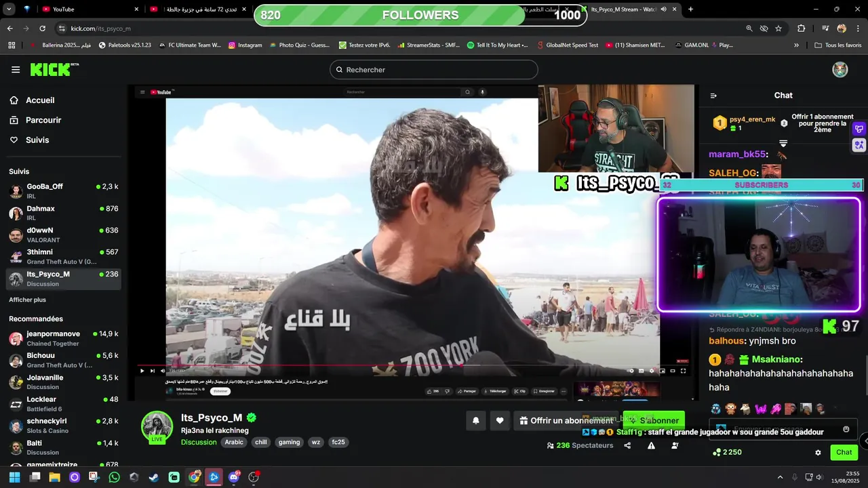The width and height of the screenshot is (868, 488).
Task: Click the browser zoom magnifier icon
Action: [749, 28]
